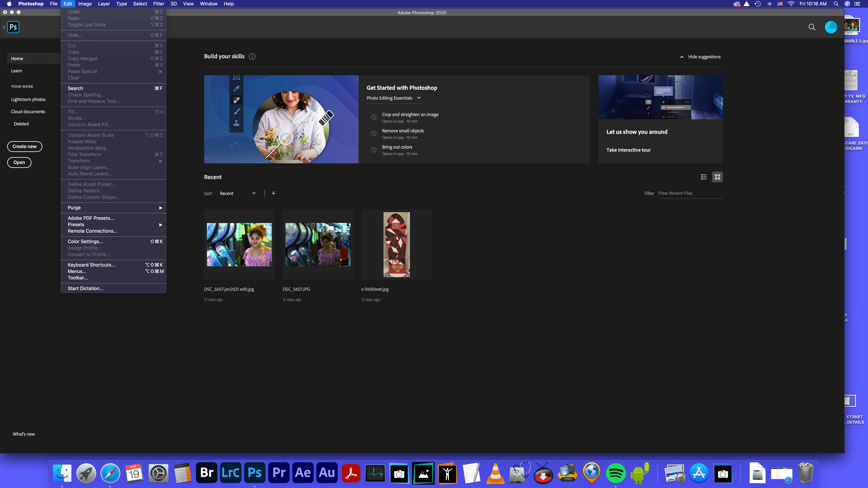Toggle the Bring out colors checkmark

[x=374, y=150]
